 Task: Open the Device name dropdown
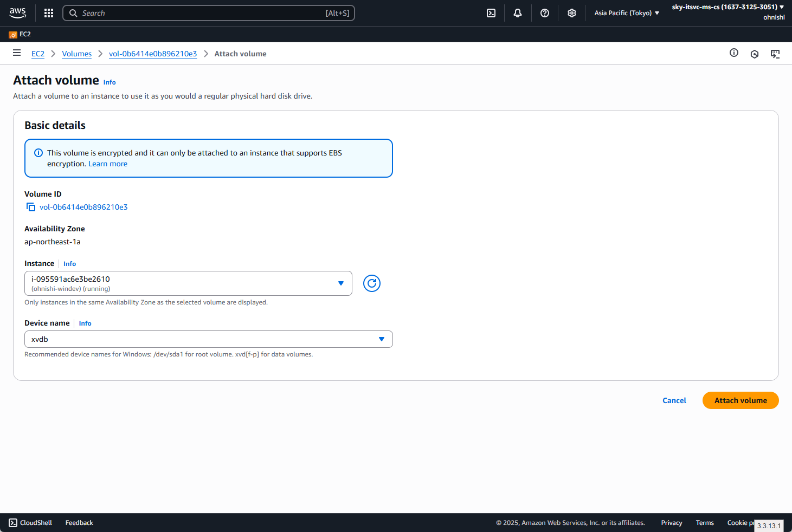point(208,339)
